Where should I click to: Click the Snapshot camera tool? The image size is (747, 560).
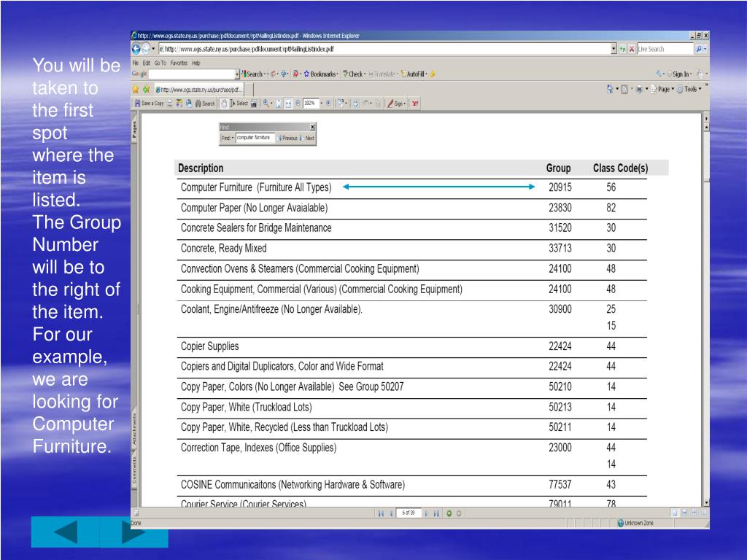253,104
